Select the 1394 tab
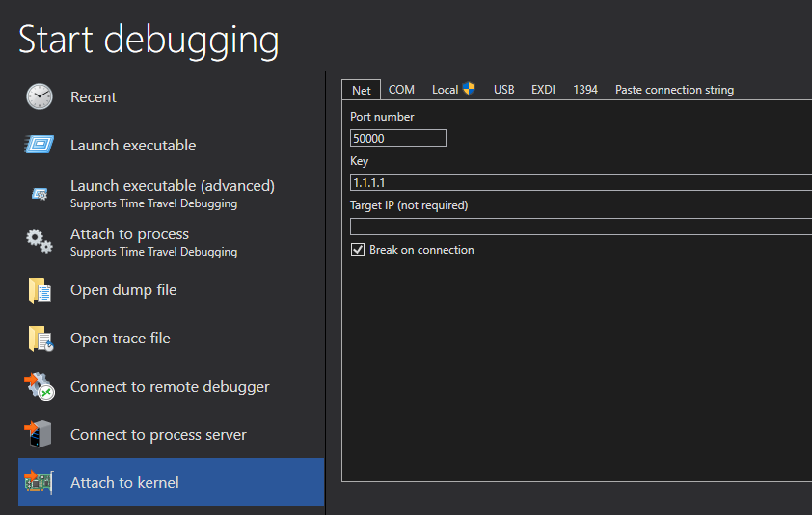812x515 pixels. (585, 90)
